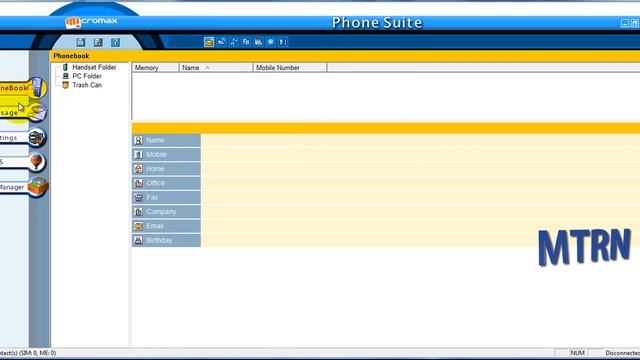Click the phone icon on PhoneBook button
Screen dimensions: 640x360
pos(38,87)
